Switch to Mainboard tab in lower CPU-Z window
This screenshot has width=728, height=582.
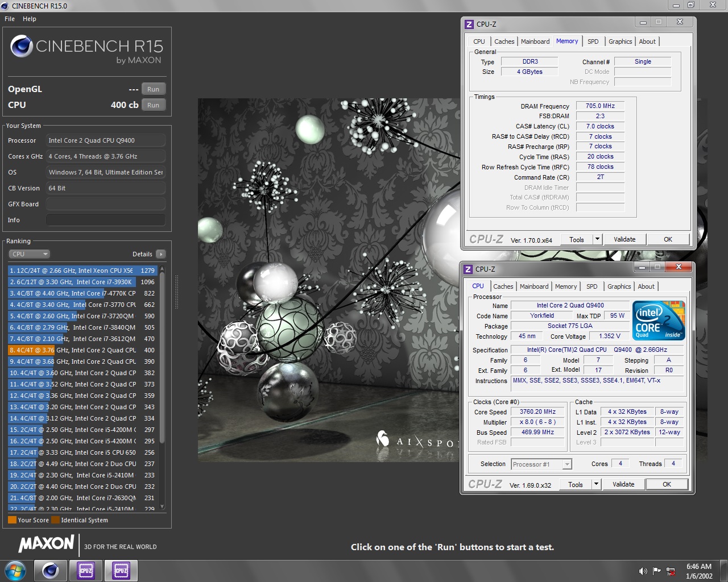click(x=534, y=286)
